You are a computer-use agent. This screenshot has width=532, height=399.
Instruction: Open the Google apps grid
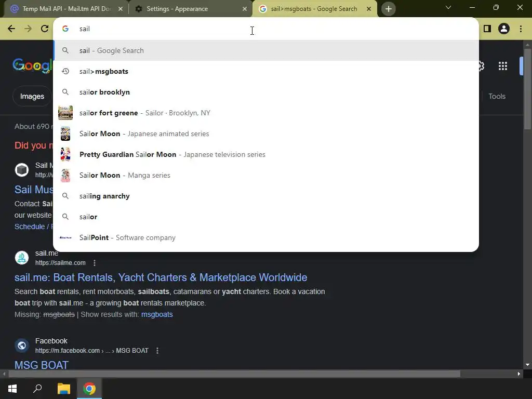(503, 66)
